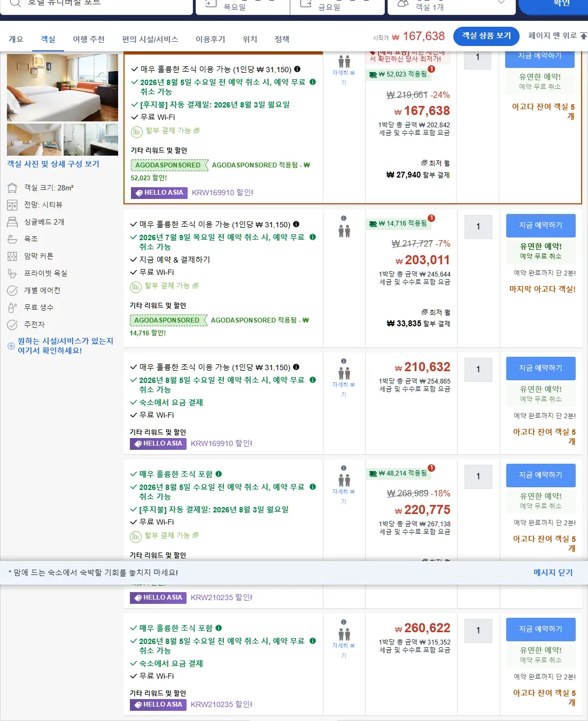
Task: Click AGODASPONSORED coupon tag with 52,023 discount
Action: click(169, 165)
